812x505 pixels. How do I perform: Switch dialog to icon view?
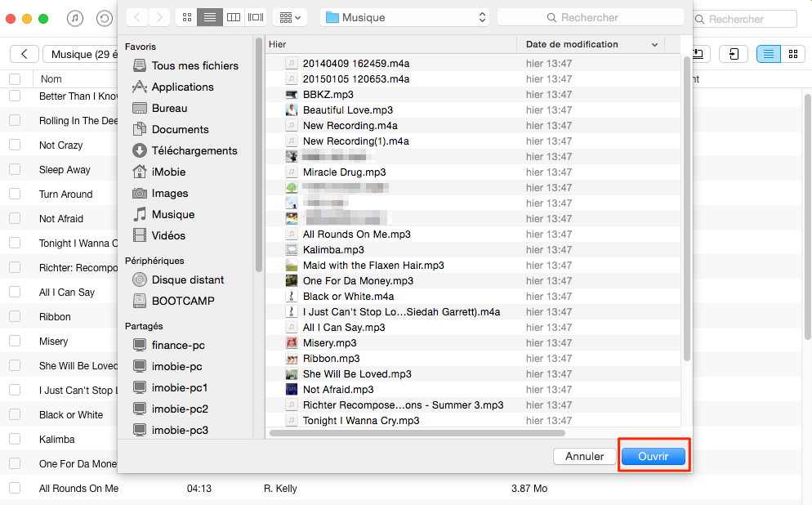point(187,18)
